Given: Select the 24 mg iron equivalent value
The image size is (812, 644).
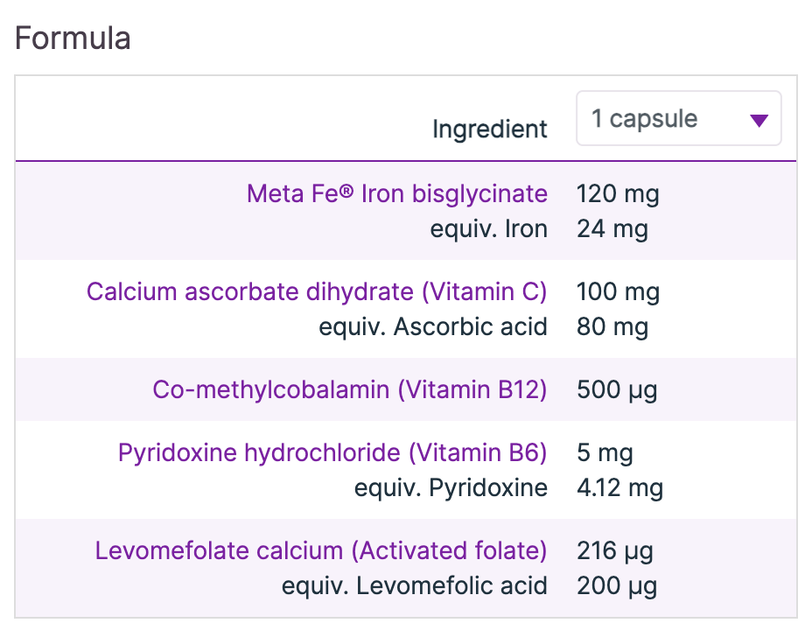Looking at the screenshot, I should pyautogui.click(x=612, y=229).
